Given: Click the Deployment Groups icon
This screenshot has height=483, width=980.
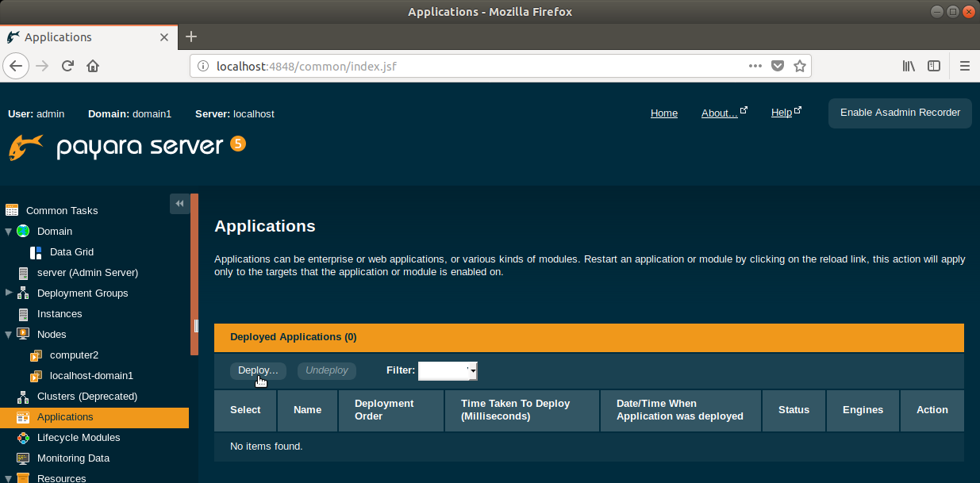Looking at the screenshot, I should coord(23,293).
